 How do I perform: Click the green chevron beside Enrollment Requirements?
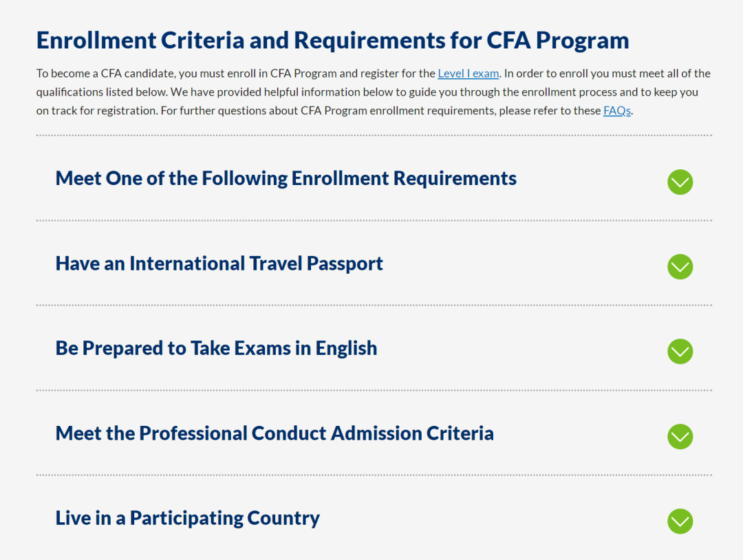pyautogui.click(x=680, y=182)
